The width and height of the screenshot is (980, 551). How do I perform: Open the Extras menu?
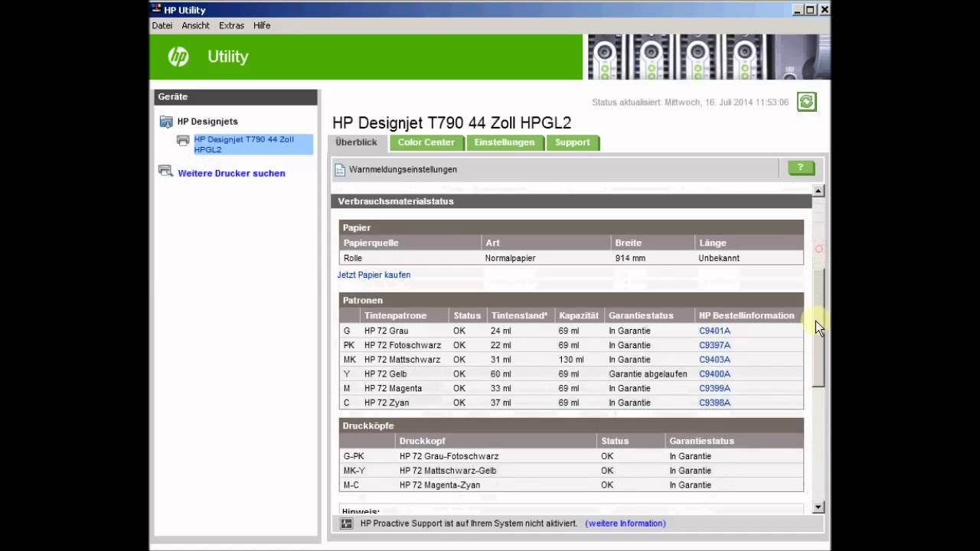click(x=231, y=25)
